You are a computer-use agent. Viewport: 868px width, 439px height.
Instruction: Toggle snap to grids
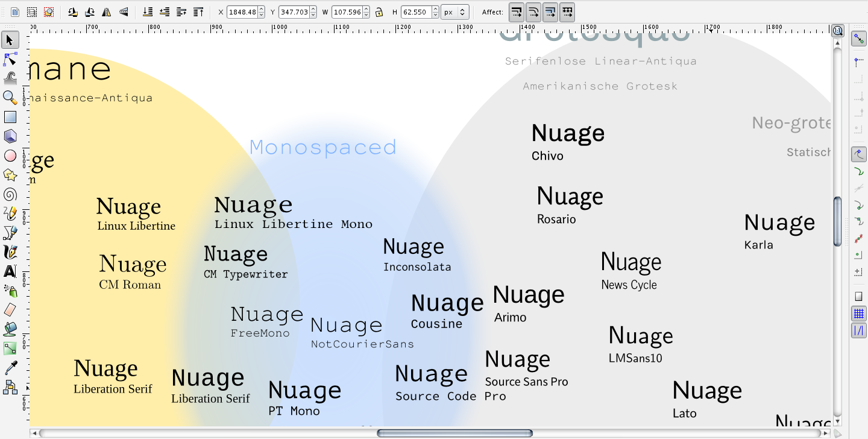click(x=858, y=314)
